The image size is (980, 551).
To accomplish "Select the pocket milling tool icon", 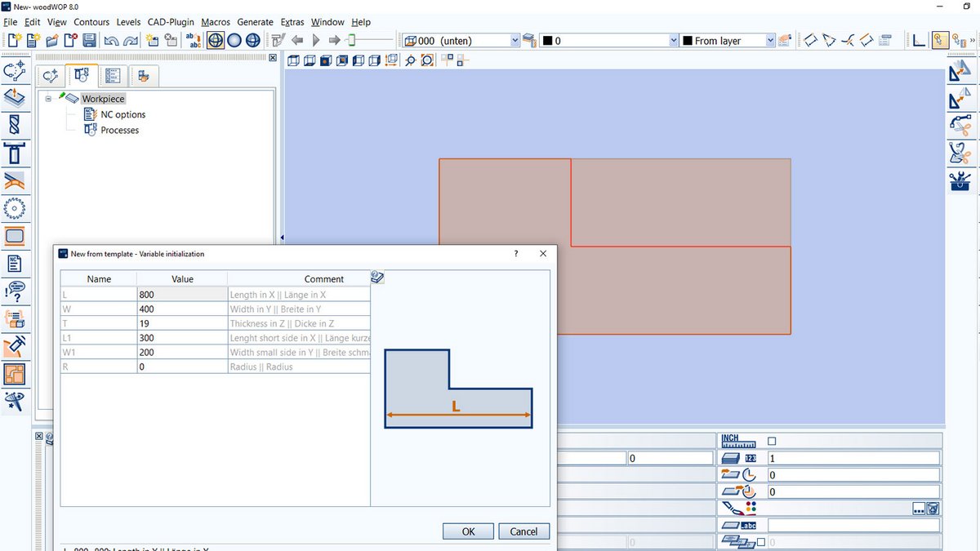I will pyautogui.click(x=16, y=236).
